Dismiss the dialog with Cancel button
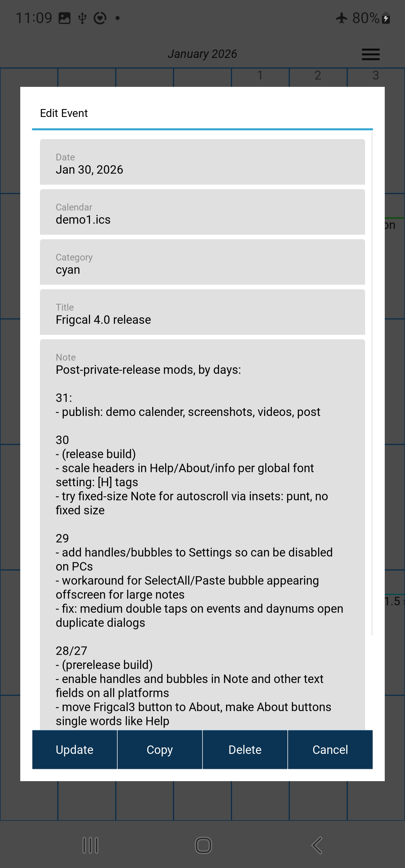 click(330, 750)
